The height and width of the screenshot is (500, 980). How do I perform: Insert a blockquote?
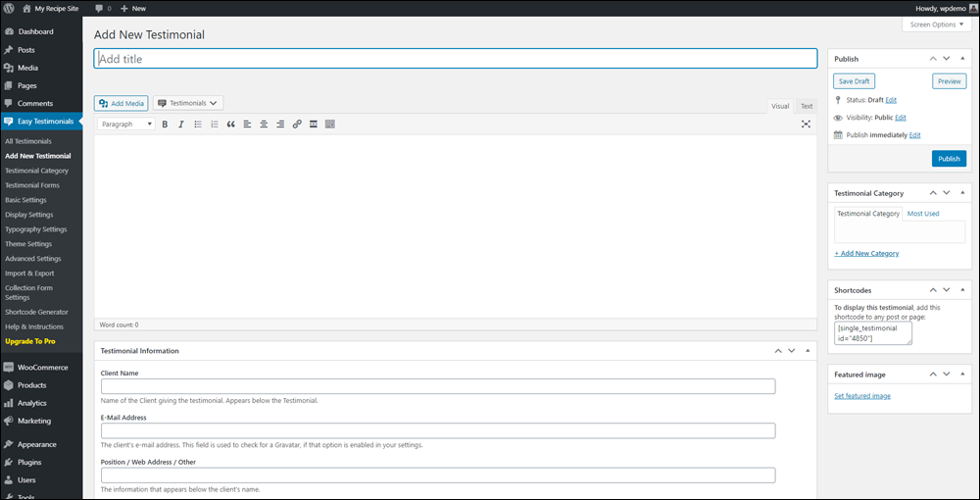tap(230, 125)
